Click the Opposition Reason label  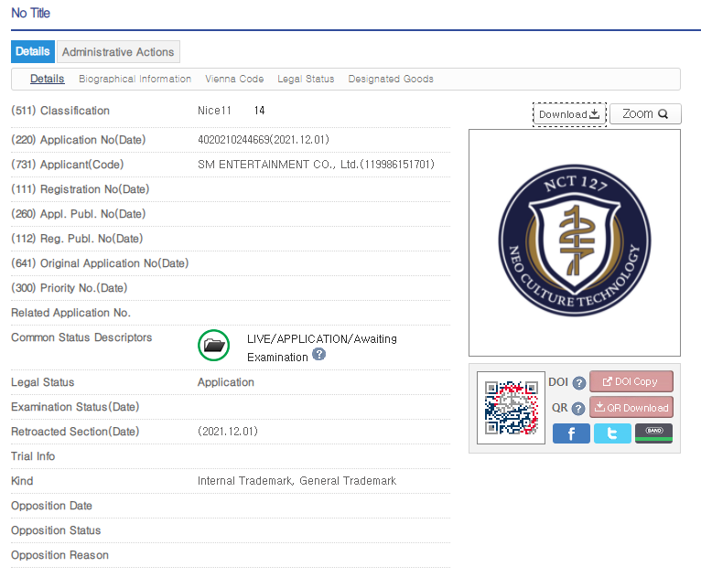pyautogui.click(x=59, y=555)
